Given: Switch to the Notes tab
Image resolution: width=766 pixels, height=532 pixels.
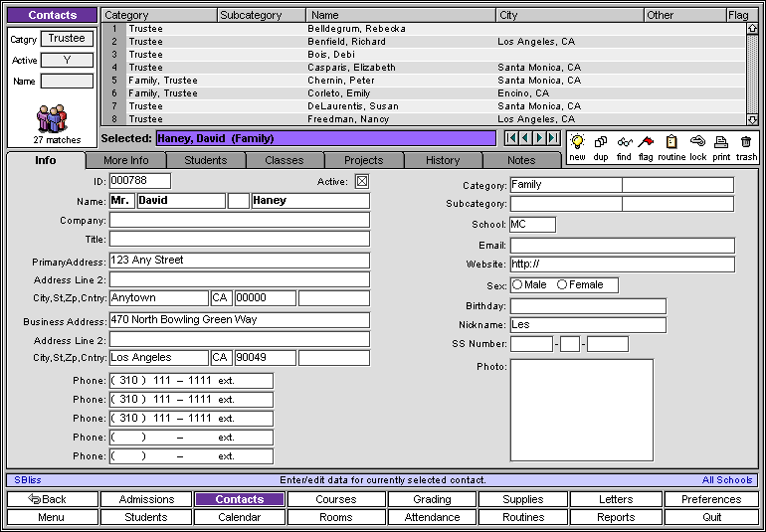Looking at the screenshot, I should tap(521, 160).
